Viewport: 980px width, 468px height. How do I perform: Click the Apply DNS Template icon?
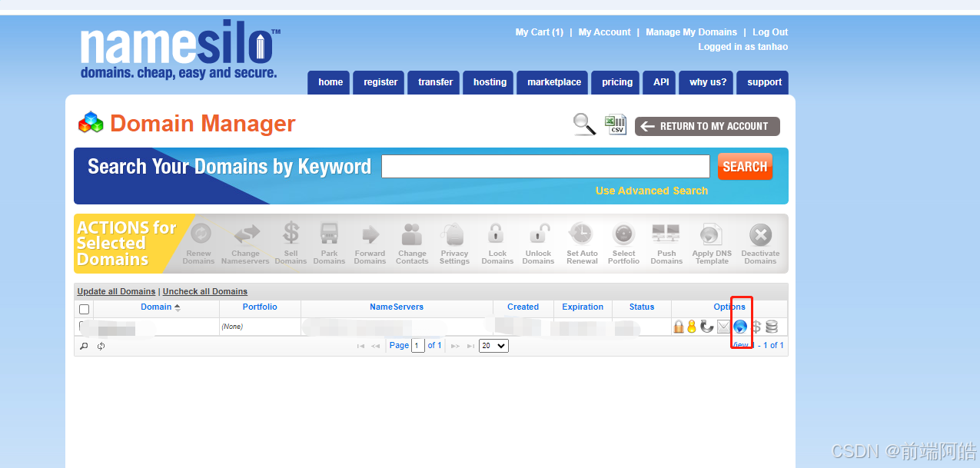pos(711,234)
